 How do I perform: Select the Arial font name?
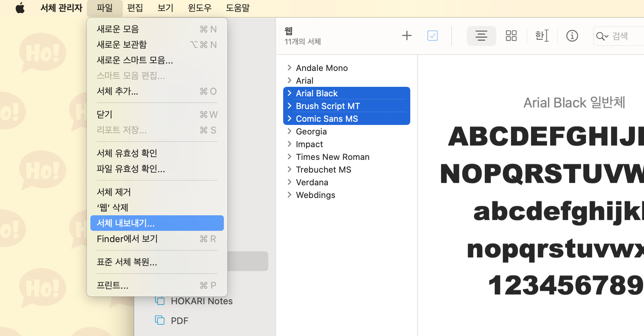pyautogui.click(x=305, y=80)
